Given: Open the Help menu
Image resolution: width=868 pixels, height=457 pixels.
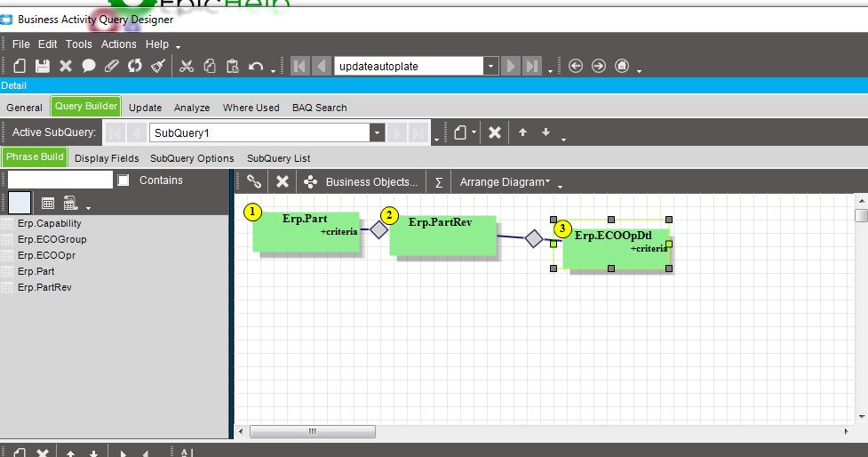Looking at the screenshot, I should [157, 44].
